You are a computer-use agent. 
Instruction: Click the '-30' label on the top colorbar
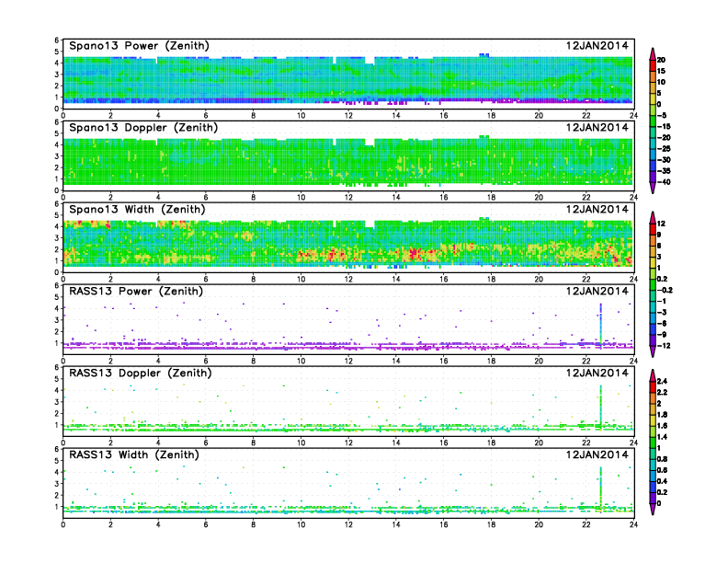tap(664, 160)
